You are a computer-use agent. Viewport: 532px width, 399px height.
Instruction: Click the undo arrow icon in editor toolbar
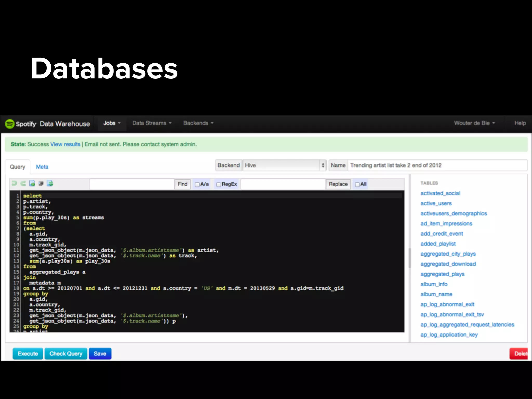tap(14, 183)
